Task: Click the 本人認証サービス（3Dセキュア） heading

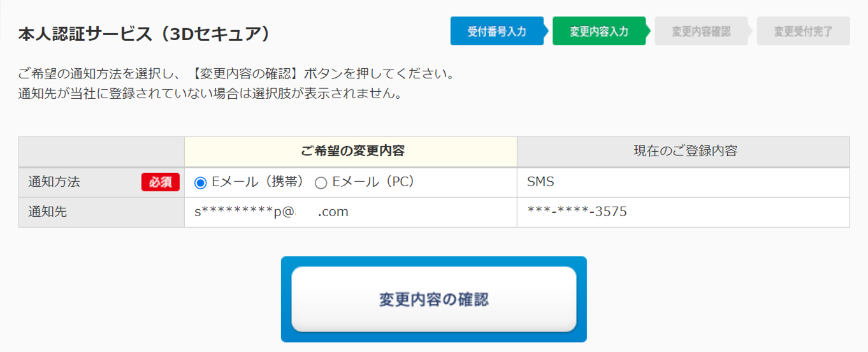Action: (x=144, y=34)
